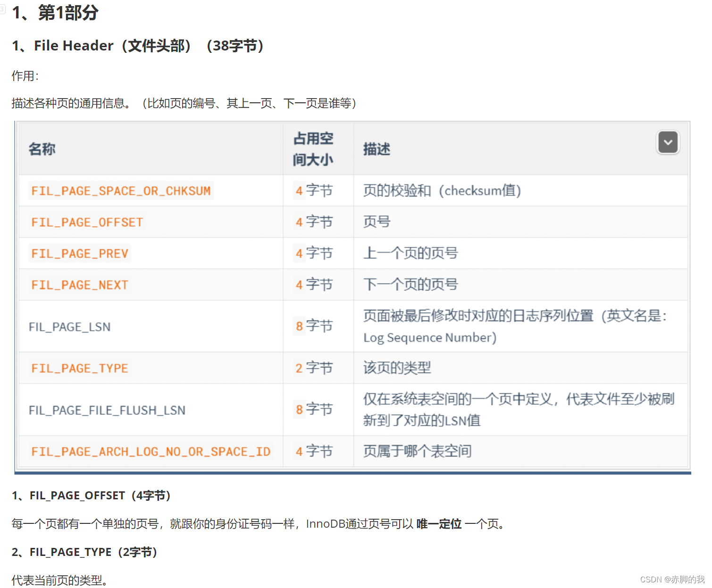
Task: Select the FIL_PAGE_NEXT code label
Action: tap(80, 285)
